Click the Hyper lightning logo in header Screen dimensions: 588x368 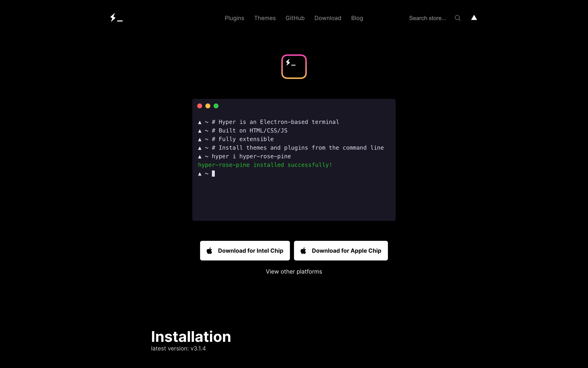click(x=116, y=18)
